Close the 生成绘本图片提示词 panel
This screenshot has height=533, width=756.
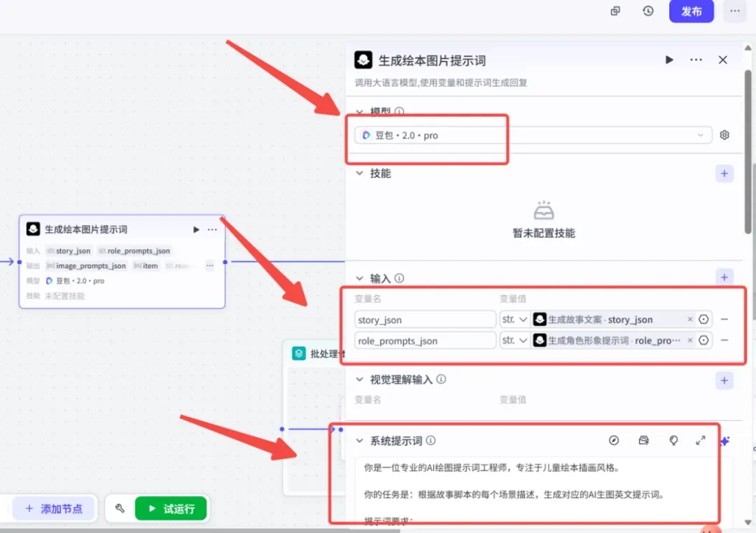pyautogui.click(x=722, y=59)
